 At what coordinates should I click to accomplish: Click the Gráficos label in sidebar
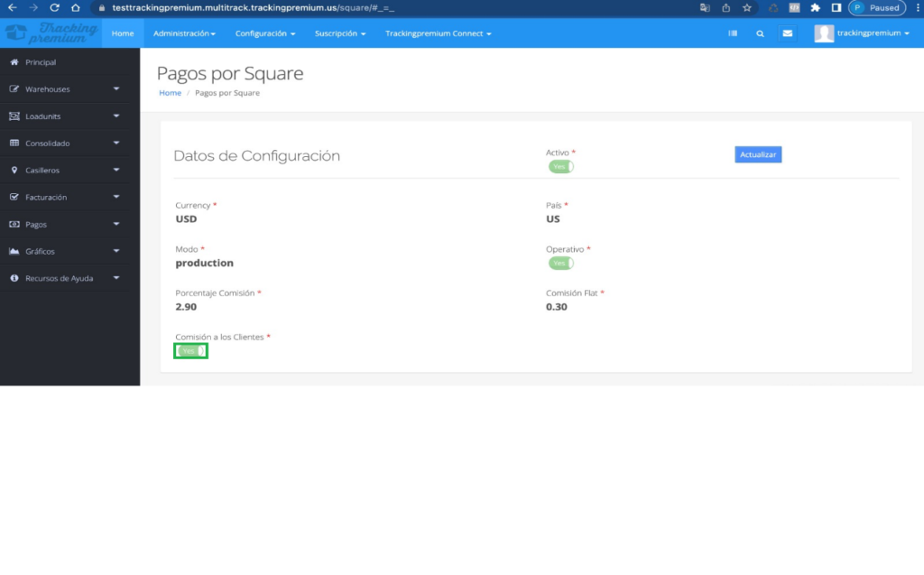40,251
